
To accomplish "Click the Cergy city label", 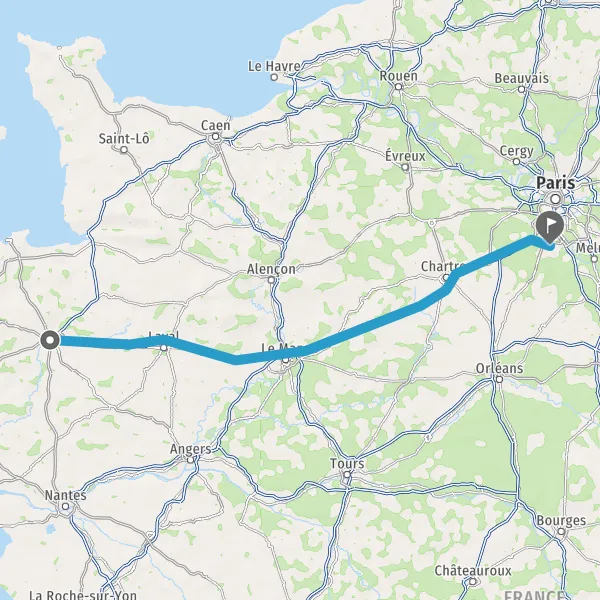I will pyautogui.click(x=516, y=152).
